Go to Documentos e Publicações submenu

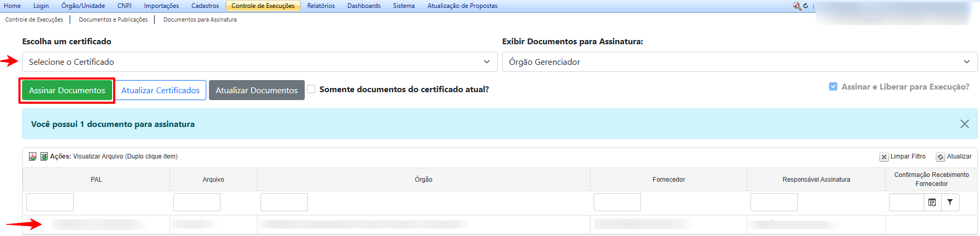point(113,19)
